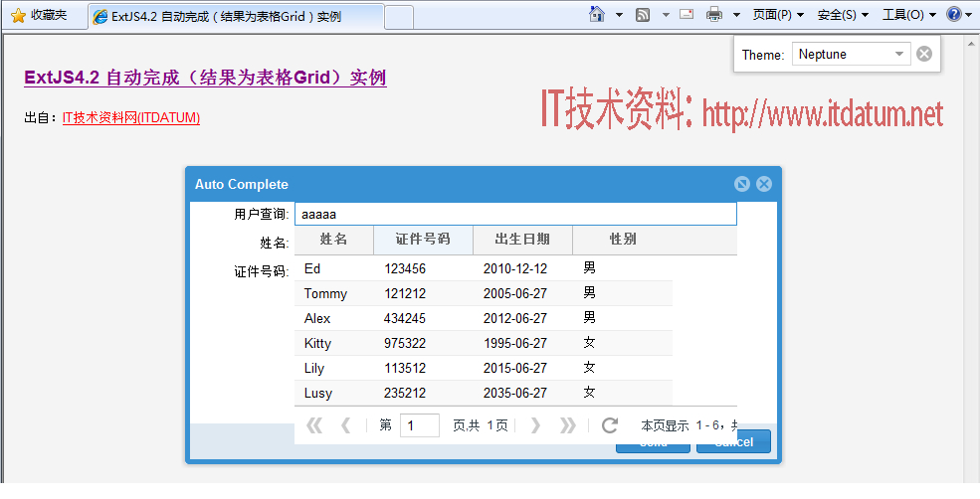Open the 工具(O) menu

909,15
